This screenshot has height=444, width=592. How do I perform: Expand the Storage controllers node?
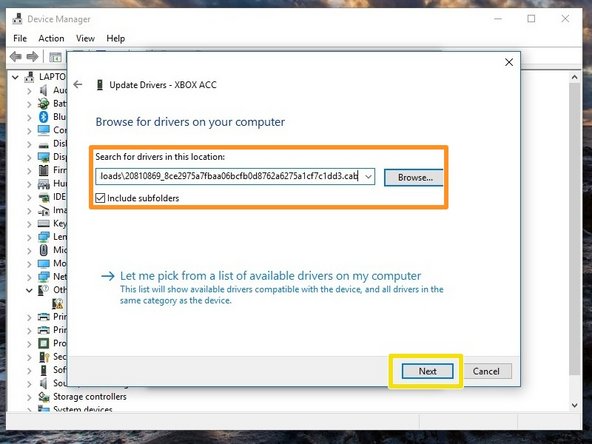pos(29,397)
